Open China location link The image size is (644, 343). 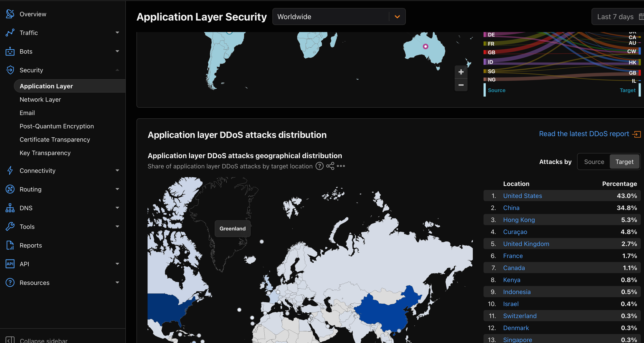511,208
